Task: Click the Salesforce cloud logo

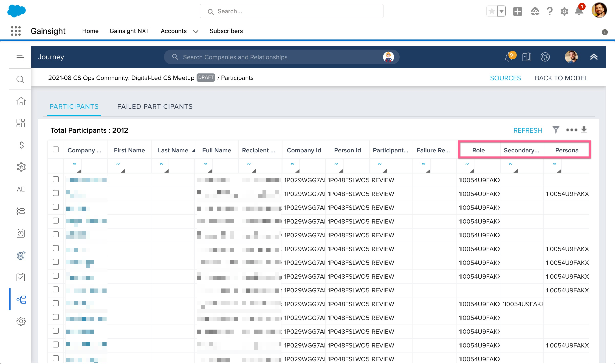Action: (17, 11)
